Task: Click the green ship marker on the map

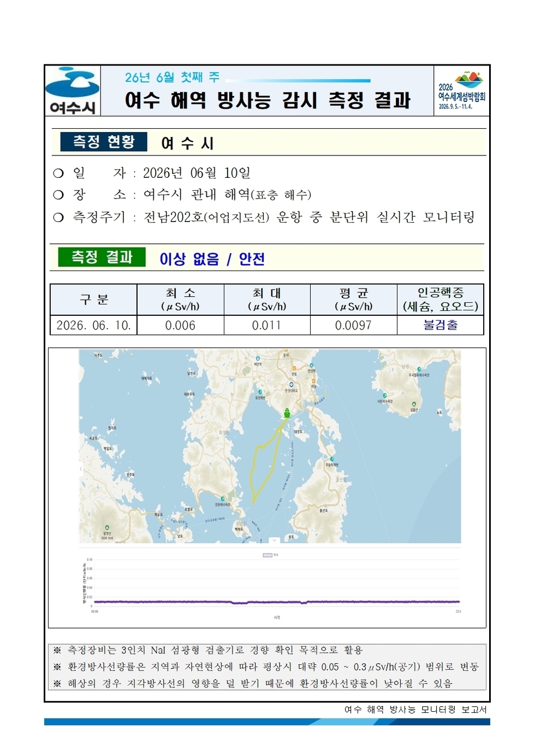Action: tap(287, 413)
